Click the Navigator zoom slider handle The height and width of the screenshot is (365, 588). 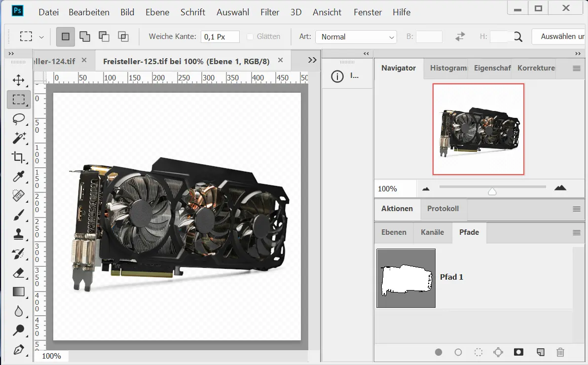click(492, 191)
